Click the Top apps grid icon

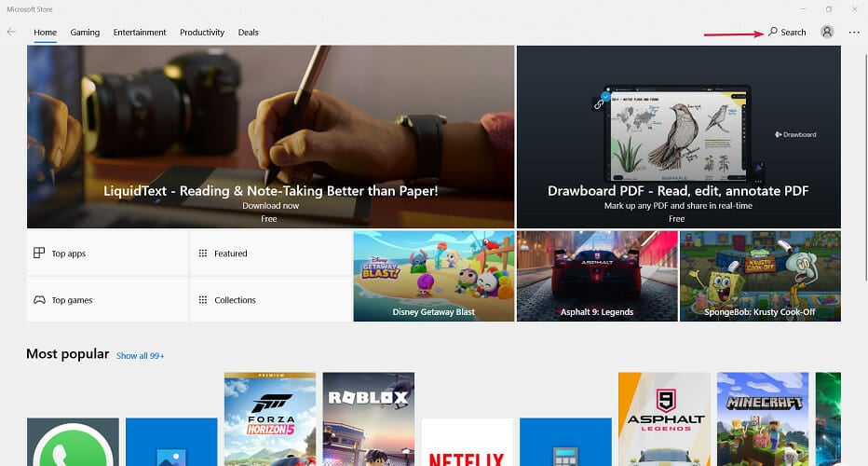click(x=39, y=253)
